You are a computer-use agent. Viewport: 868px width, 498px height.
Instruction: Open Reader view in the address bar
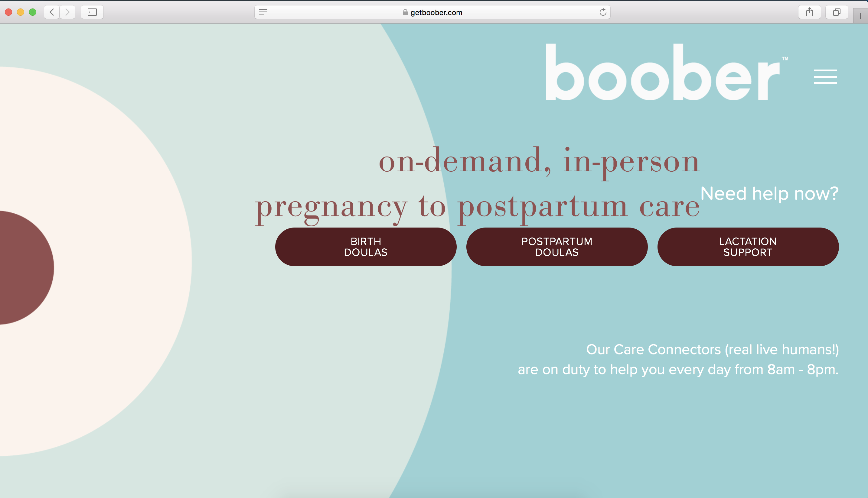point(263,12)
